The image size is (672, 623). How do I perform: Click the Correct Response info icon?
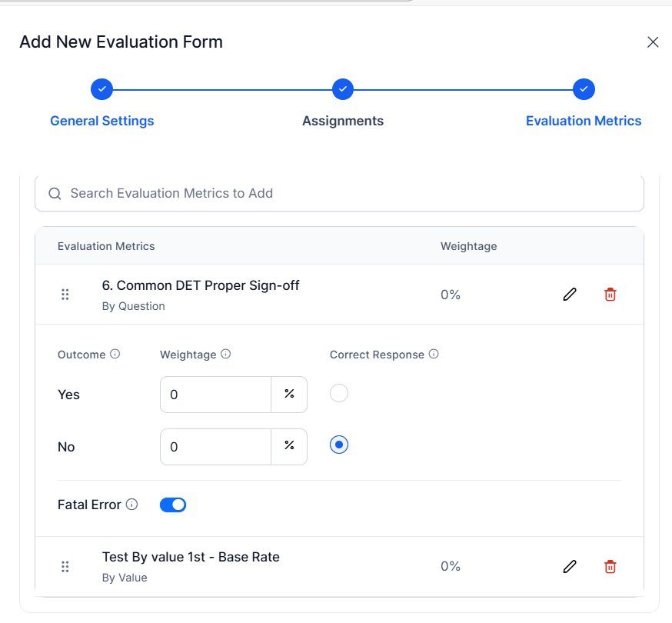(x=434, y=355)
